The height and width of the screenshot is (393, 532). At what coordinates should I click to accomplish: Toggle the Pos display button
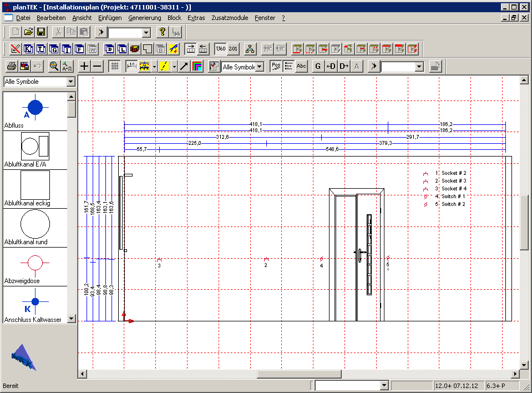[276, 67]
